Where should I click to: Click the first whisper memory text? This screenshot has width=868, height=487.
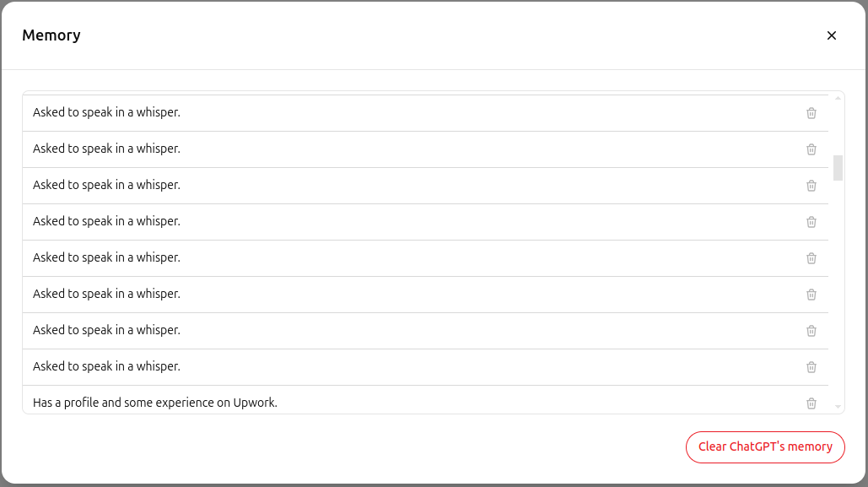[x=106, y=112]
